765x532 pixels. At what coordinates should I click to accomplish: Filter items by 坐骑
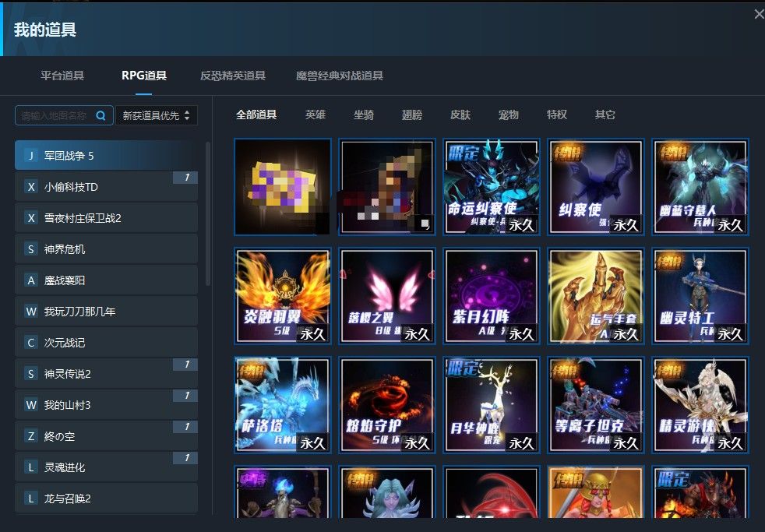[364, 115]
